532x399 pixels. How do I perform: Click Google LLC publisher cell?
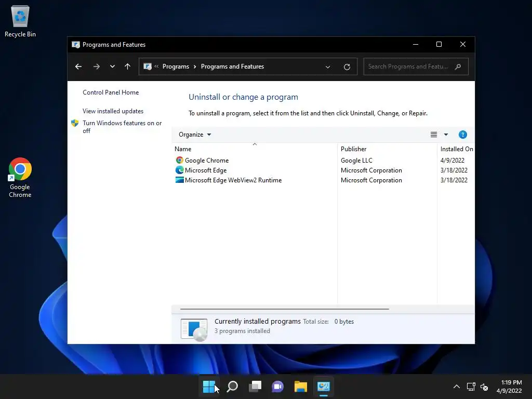[x=356, y=161]
